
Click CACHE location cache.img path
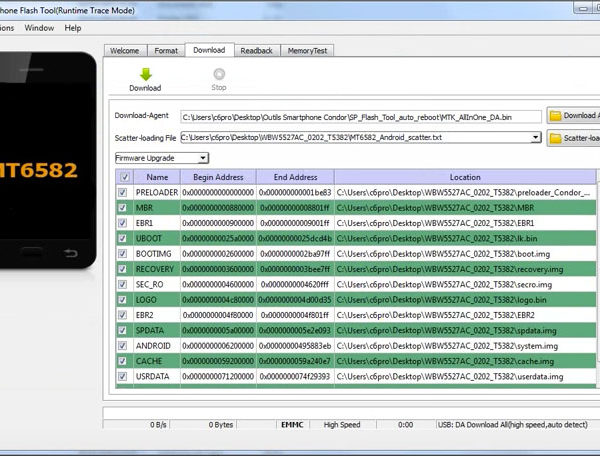point(445,361)
